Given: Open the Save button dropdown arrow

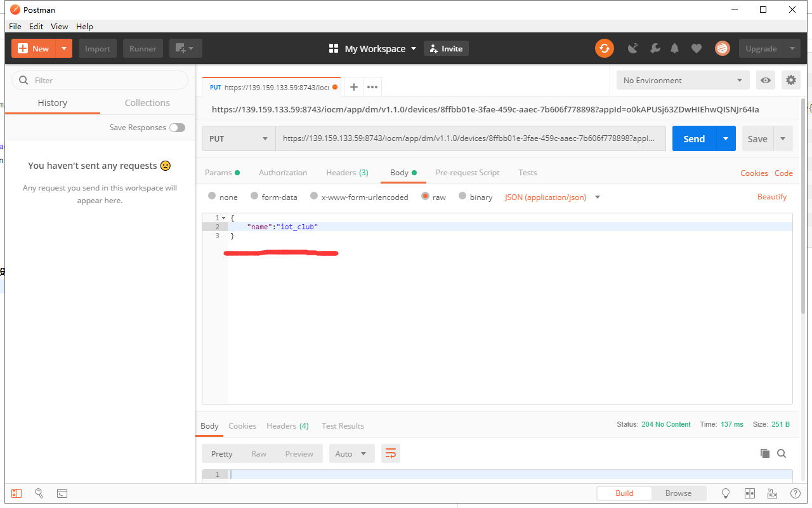Looking at the screenshot, I should [x=783, y=138].
